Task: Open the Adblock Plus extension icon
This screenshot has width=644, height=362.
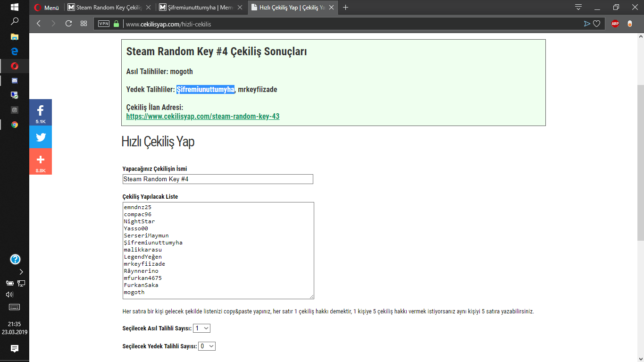Action: (x=615, y=24)
